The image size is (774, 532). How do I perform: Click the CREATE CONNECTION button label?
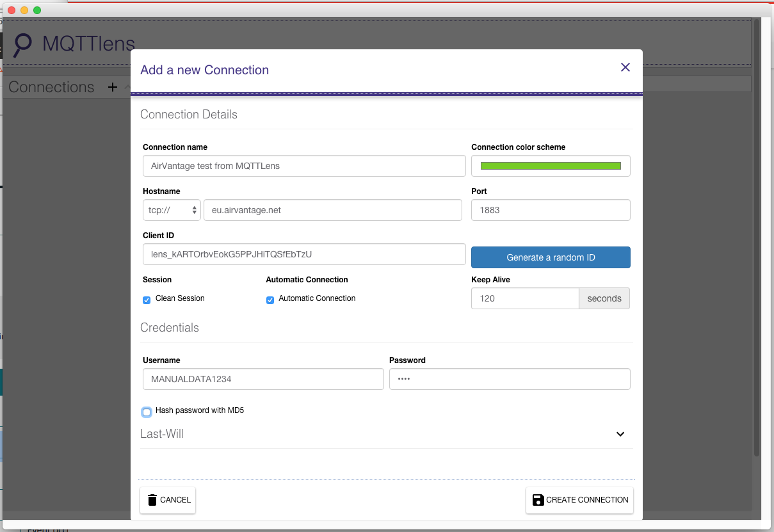[587, 500]
